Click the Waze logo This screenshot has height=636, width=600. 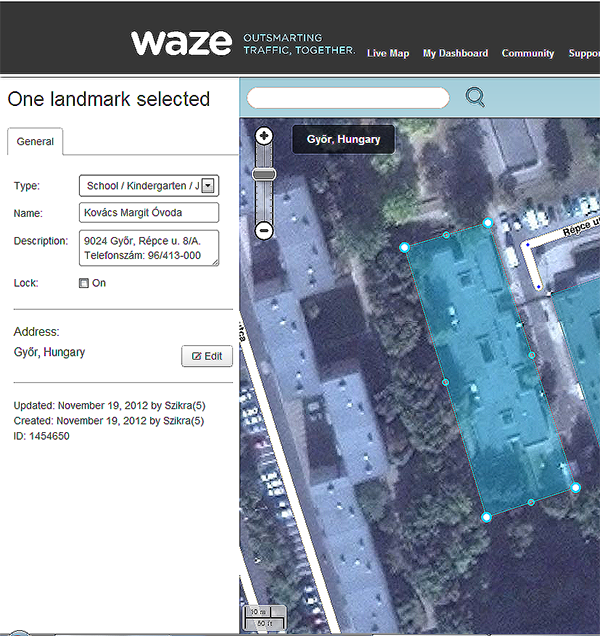coord(181,43)
